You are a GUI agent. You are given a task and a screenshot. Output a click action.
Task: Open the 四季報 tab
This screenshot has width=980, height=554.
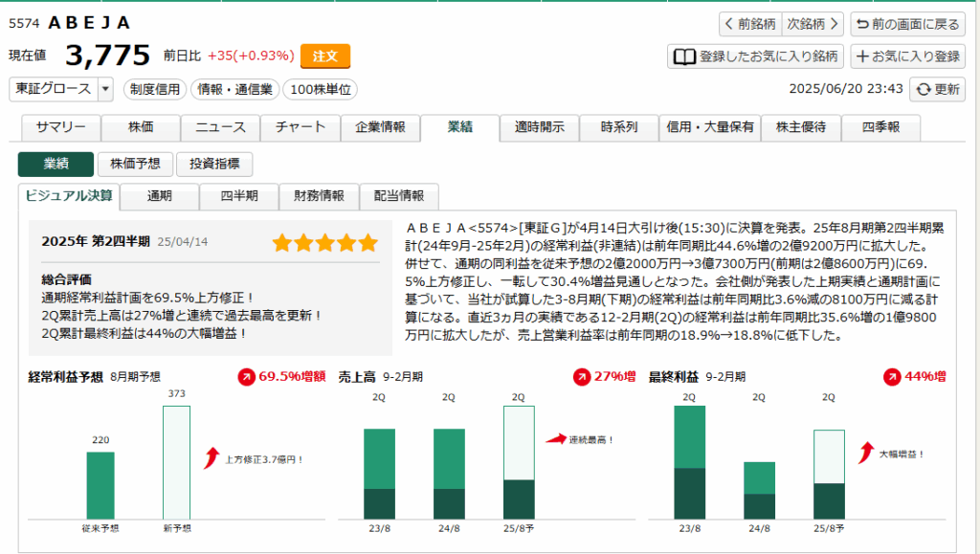[x=881, y=127]
